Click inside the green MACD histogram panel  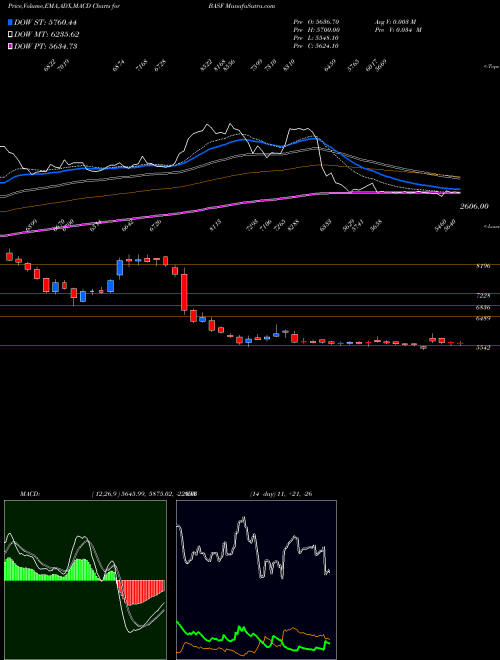[85, 579]
